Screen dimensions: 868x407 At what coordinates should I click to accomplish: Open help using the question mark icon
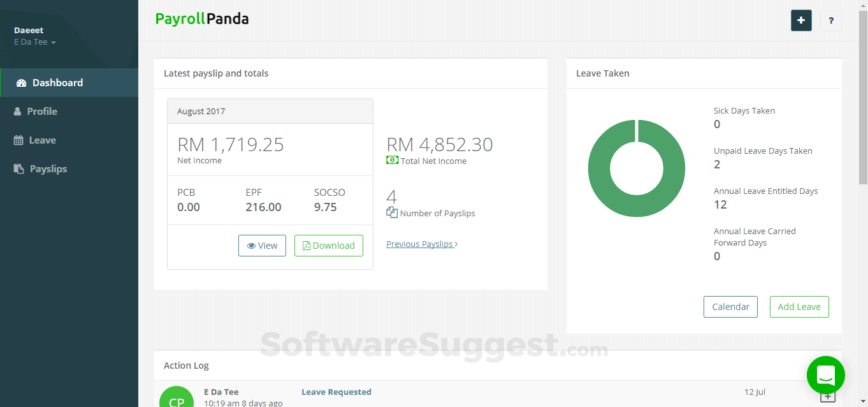pyautogui.click(x=831, y=20)
